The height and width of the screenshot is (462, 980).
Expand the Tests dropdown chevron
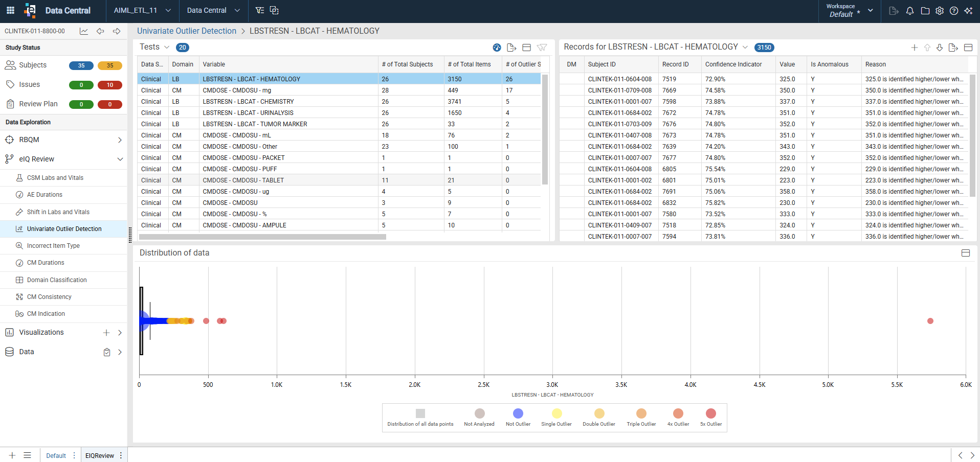[x=167, y=47]
